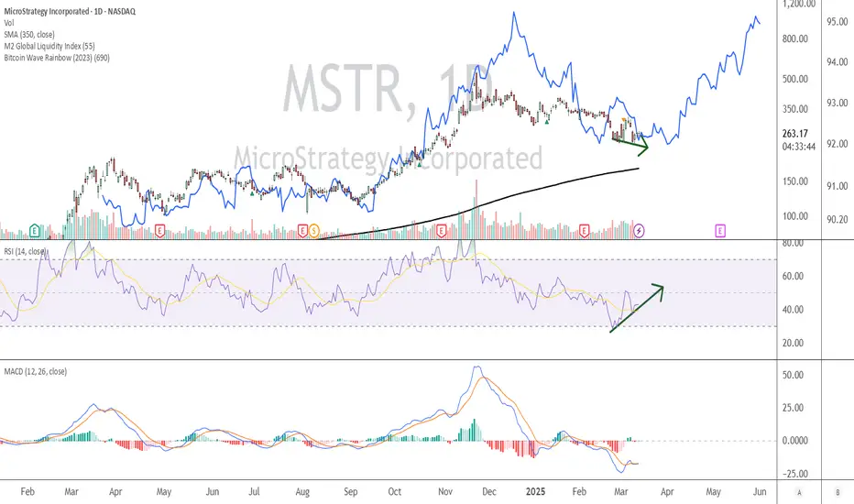Viewport: 854px width, 504px height.
Task: Click the RSI 40.00 scale label
Action: click(x=793, y=310)
